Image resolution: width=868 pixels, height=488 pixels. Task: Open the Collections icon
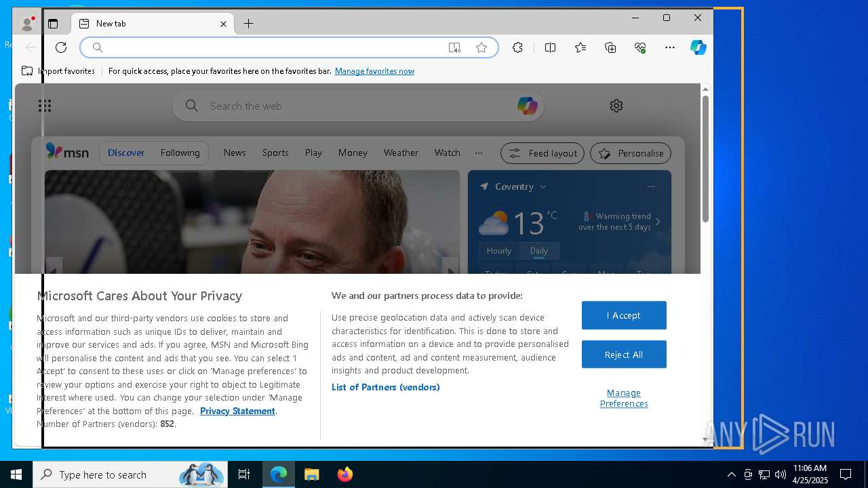tap(610, 47)
